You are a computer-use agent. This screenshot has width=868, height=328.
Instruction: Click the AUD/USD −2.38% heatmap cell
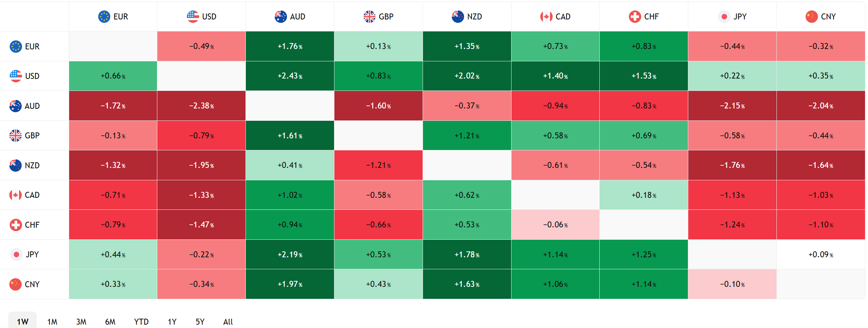[201, 106]
